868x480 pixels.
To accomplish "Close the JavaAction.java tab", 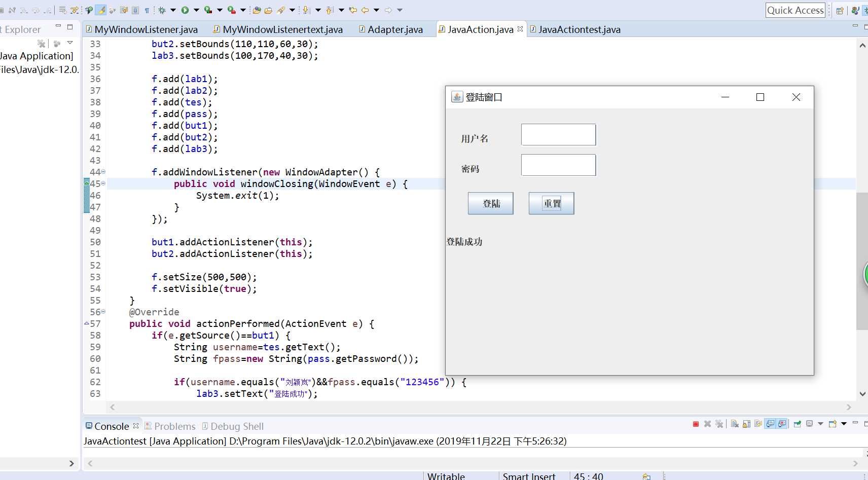I will tap(520, 29).
